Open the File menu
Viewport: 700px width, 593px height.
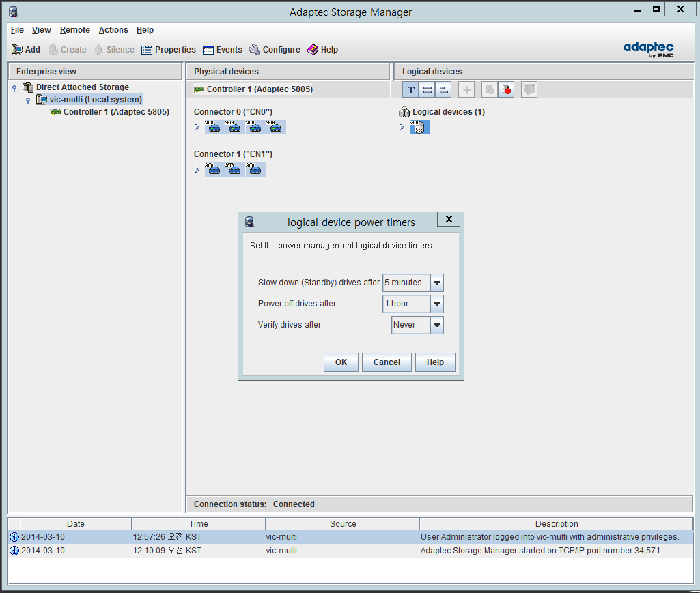coord(17,30)
